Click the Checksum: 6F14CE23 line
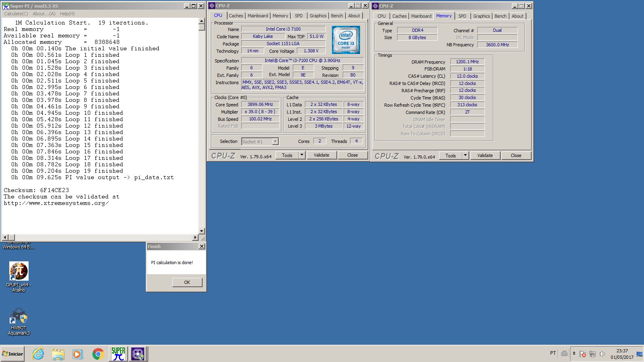This screenshot has width=644, height=362. click(36, 190)
